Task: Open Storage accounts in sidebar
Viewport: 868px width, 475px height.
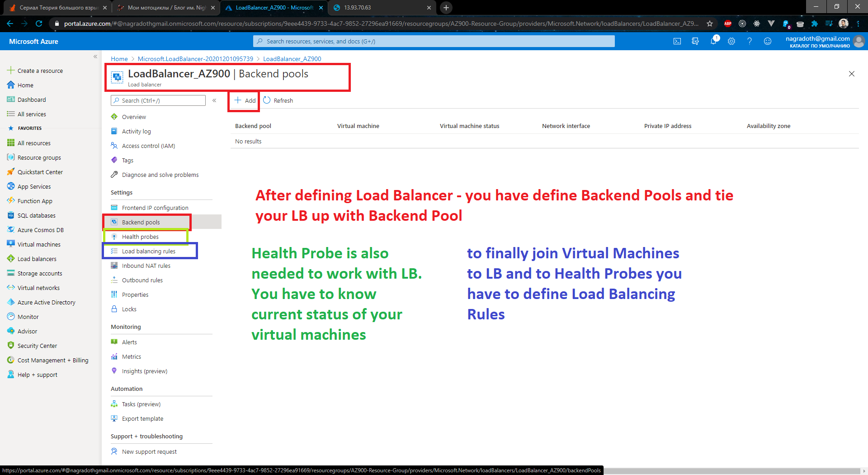Action: tap(34, 273)
